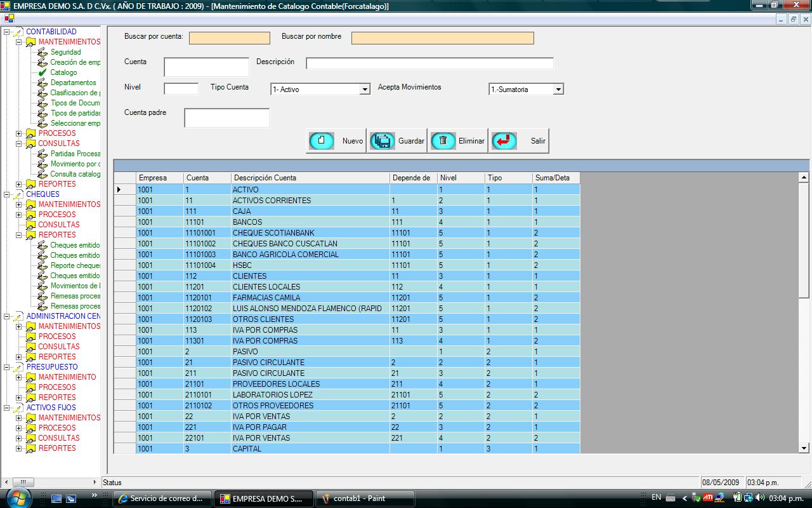Click the volume speaker tray icon
This screenshot has height=508, width=812.
pos(760,498)
